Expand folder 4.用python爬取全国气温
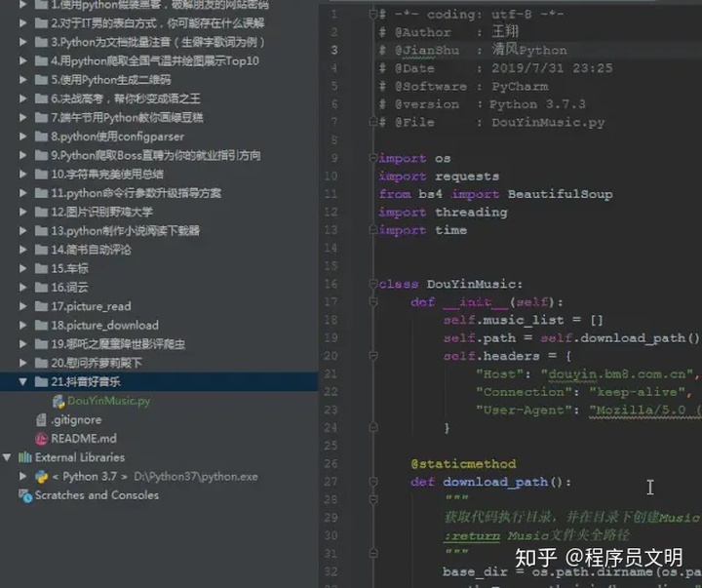The width and height of the screenshot is (702, 588). [x=22, y=60]
